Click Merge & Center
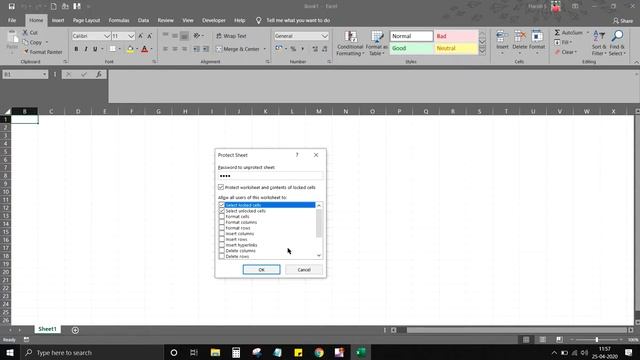Viewport: 640px width, 360px height. 238,49
